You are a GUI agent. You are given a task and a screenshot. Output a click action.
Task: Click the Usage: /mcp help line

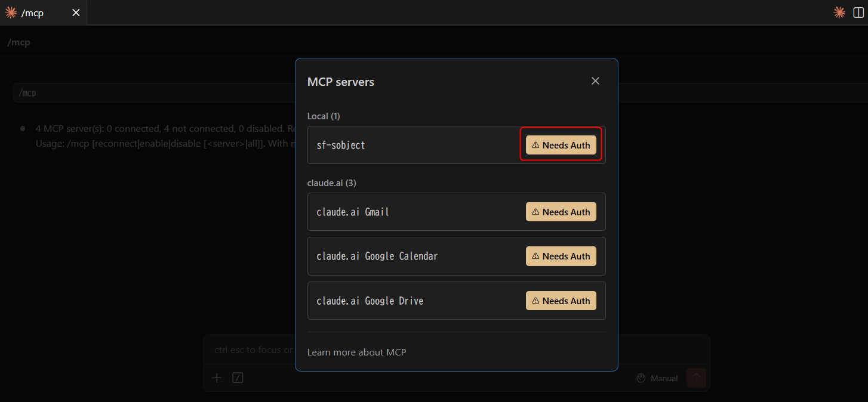click(165, 143)
